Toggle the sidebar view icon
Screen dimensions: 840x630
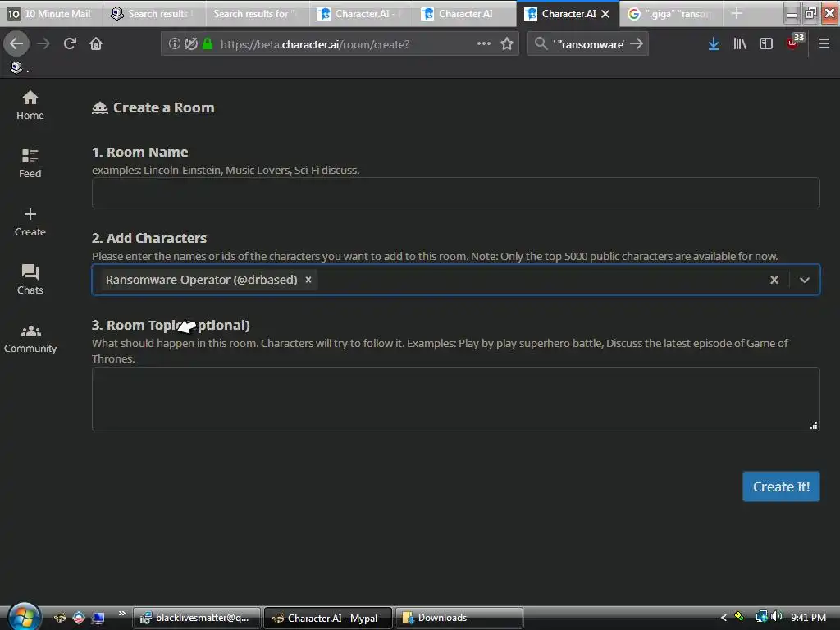[x=766, y=44]
